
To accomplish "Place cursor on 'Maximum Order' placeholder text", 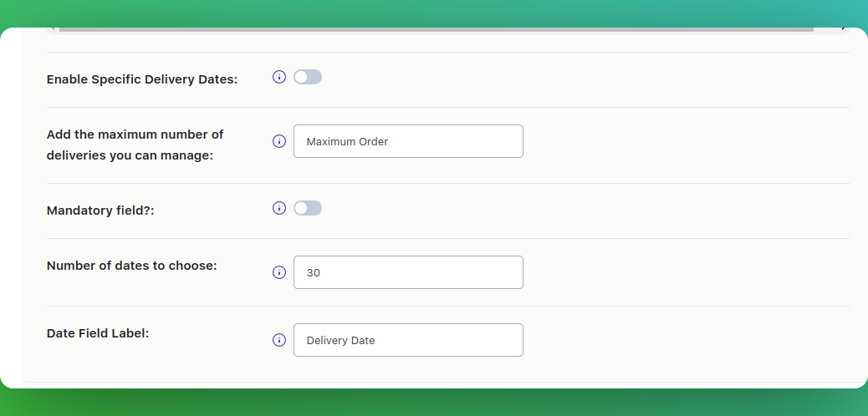I will click(x=347, y=142).
